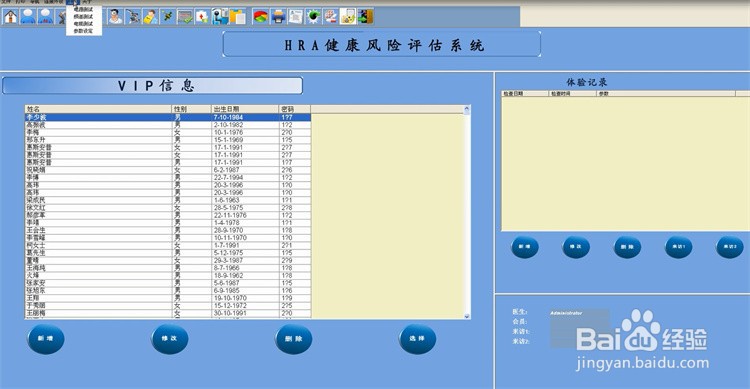The image size is (750, 389).
Task: Sort by the 出生日期 column header
Action: click(245, 109)
